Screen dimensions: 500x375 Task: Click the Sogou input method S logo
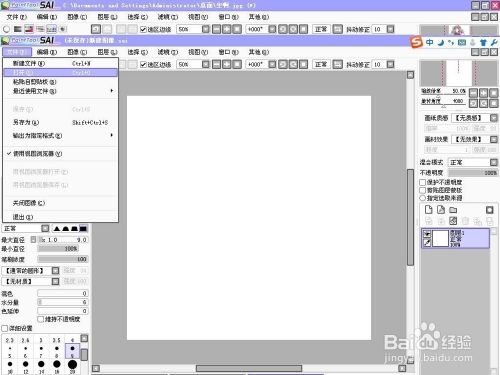click(416, 42)
